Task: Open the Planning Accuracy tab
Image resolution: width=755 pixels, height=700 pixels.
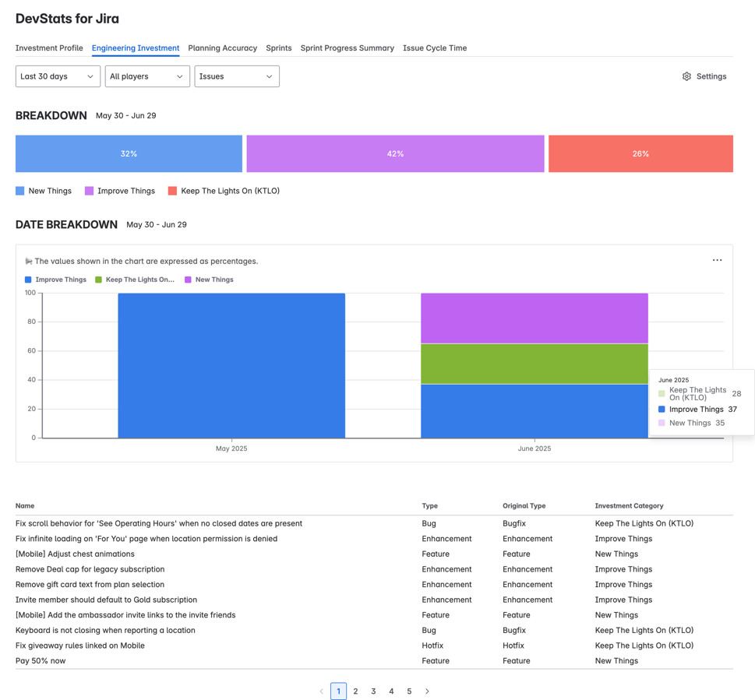Action: tap(223, 48)
